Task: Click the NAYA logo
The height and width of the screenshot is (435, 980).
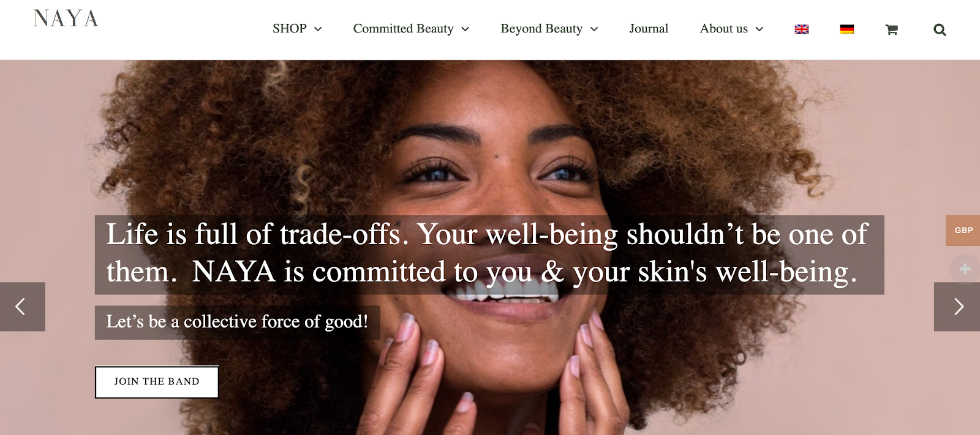Action: tap(66, 18)
